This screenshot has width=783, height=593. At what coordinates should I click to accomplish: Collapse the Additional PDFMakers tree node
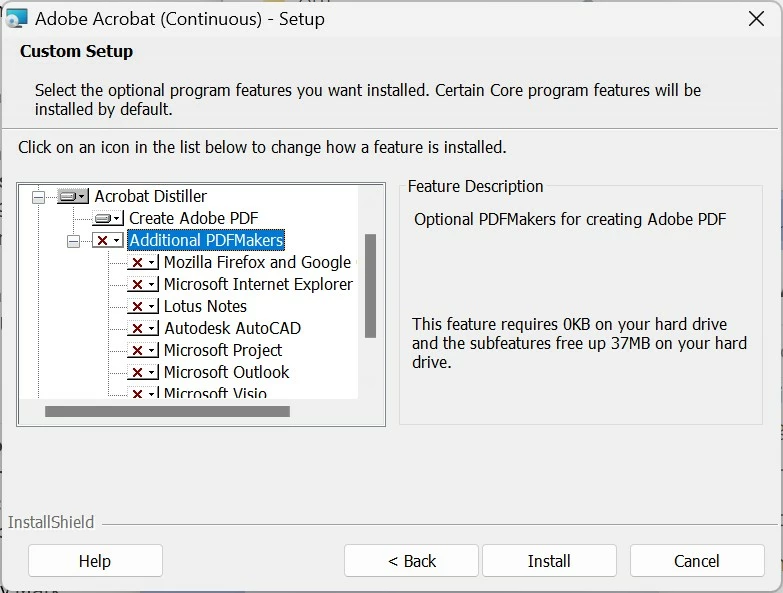pos(73,242)
